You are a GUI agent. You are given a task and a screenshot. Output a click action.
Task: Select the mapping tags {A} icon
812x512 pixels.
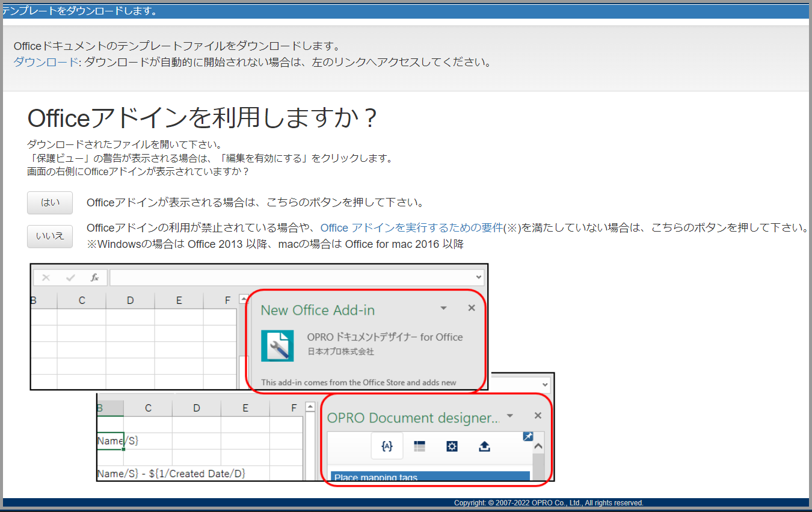tap(387, 446)
